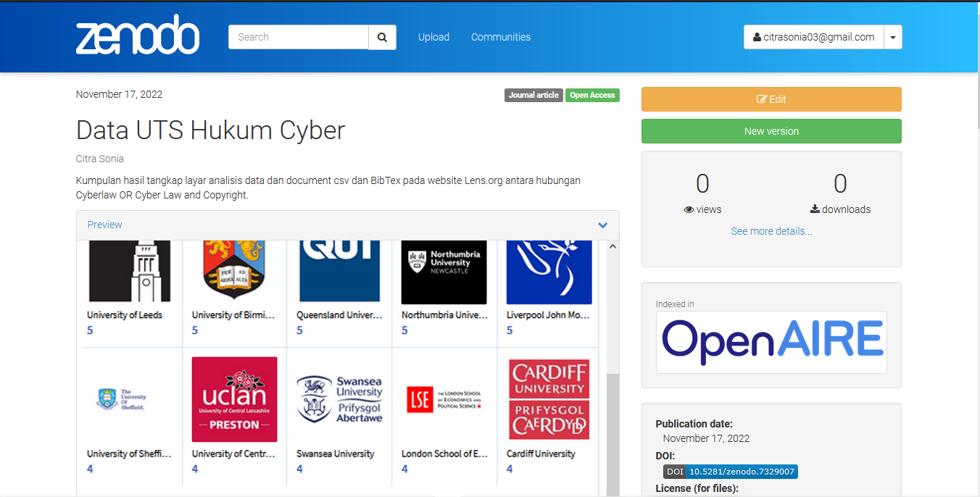Click the University of Sheffield logo

[x=122, y=399]
